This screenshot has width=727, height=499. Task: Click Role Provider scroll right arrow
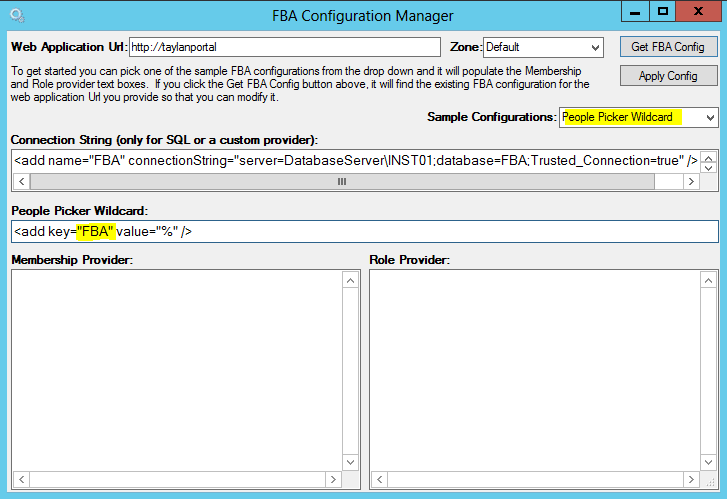(x=691, y=480)
